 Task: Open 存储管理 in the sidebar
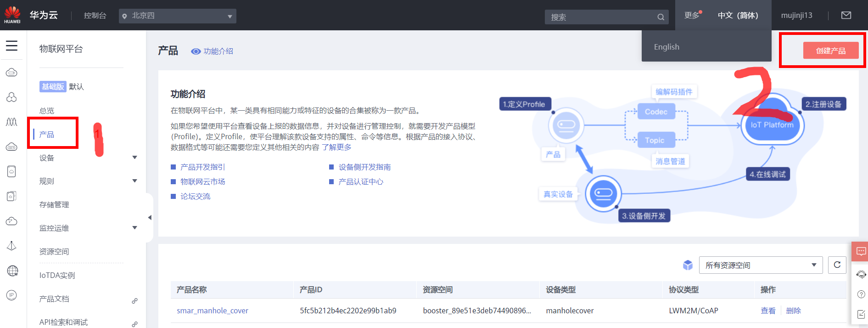pyautogui.click(x=54, y=204)
